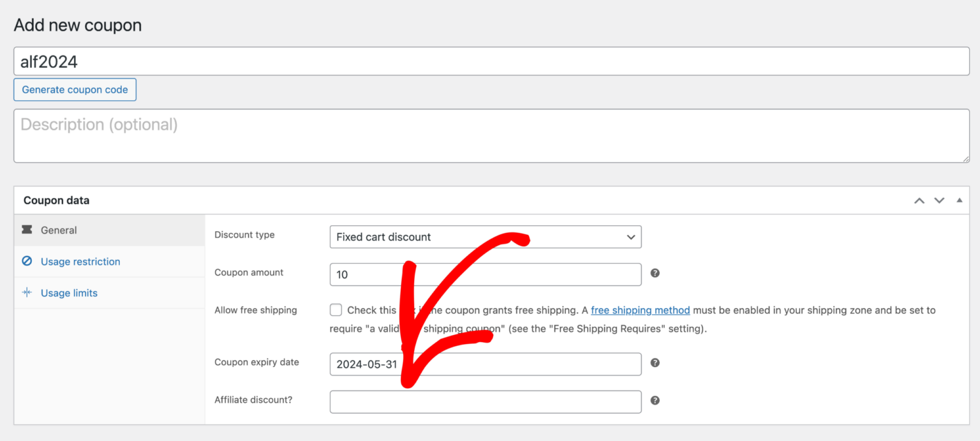Viewport: 980px width, 441px height.
Task: Enable the Allow free shipping checkbox
Action: click(336, 310)
